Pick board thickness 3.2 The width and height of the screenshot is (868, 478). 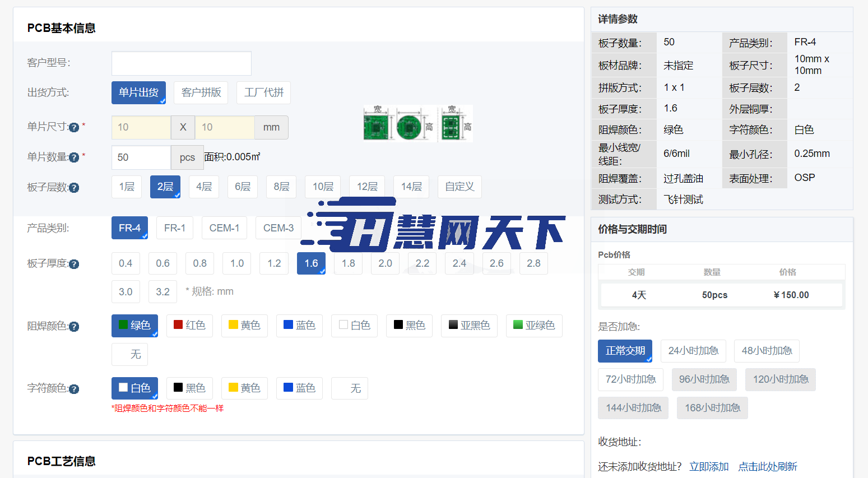point(163,292)
